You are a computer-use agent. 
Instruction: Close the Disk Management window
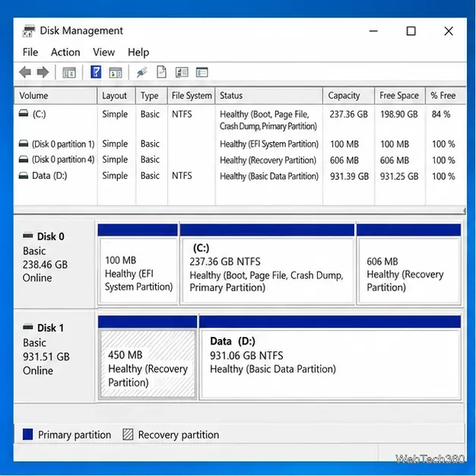(x=449, y=31)
